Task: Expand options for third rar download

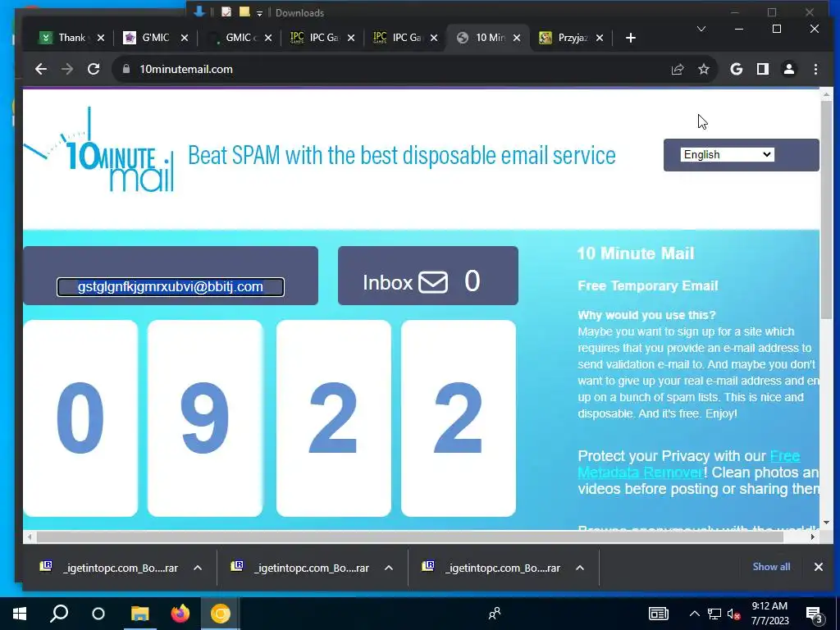Action: click(x=580, y=568)
